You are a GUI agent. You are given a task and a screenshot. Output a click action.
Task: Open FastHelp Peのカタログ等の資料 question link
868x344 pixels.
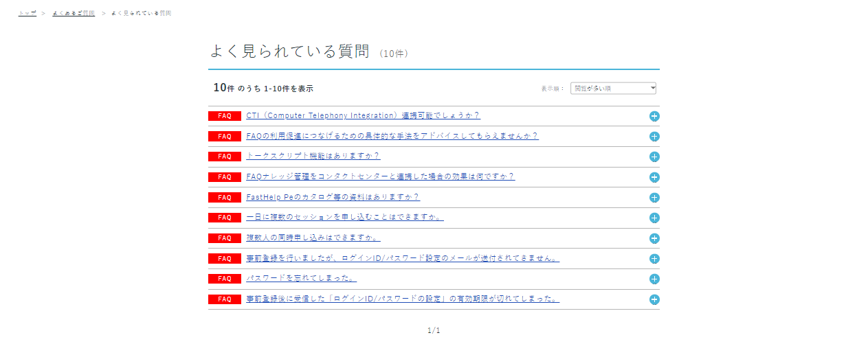point(333,198)
